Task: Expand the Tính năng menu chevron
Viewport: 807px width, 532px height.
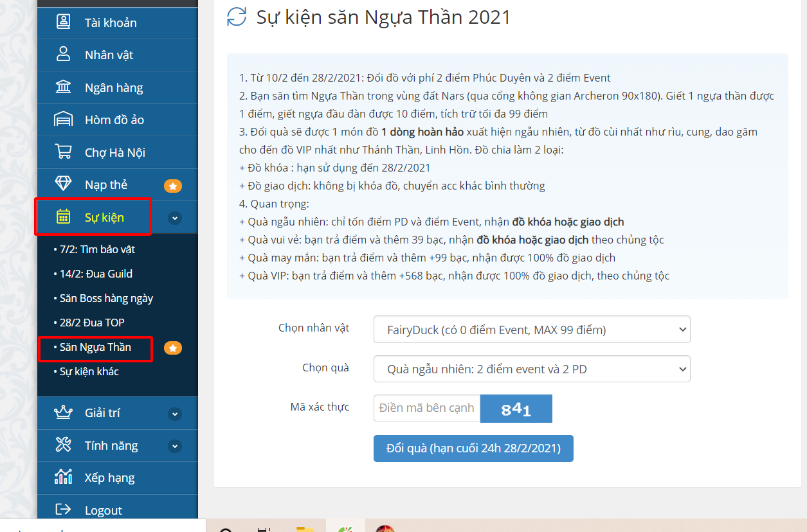Action: coord(175,445)
